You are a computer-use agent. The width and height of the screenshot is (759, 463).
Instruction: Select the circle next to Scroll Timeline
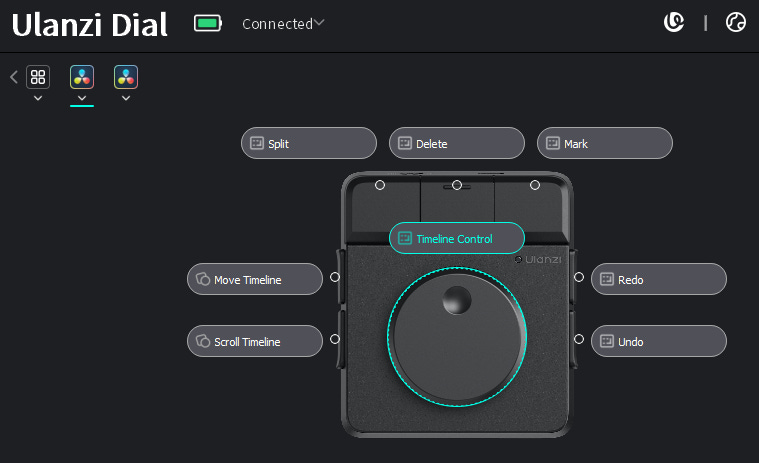[x=335, y=339]
